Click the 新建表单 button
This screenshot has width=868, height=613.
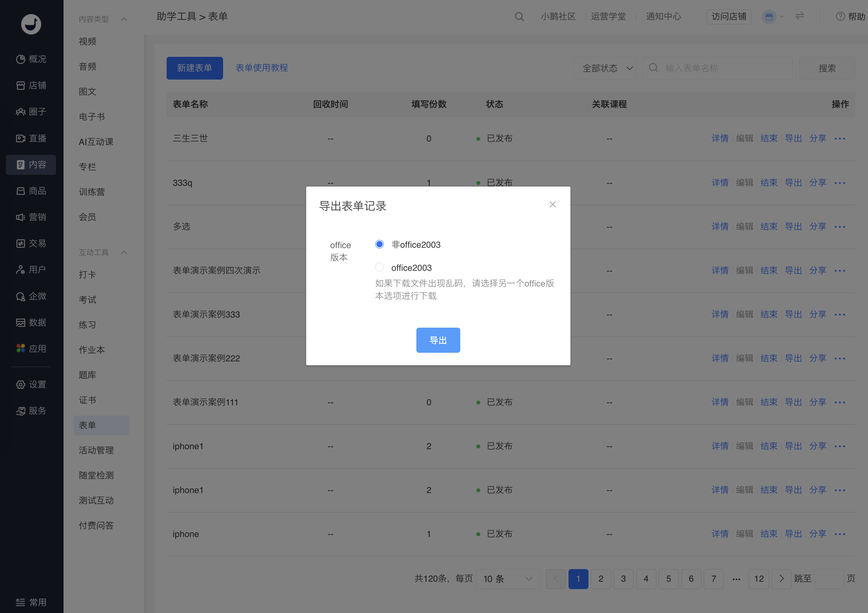click(x=194, y=68)
